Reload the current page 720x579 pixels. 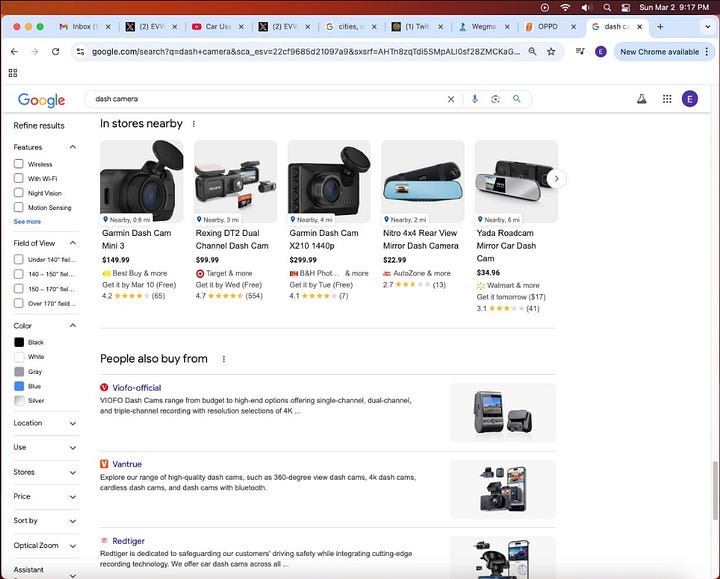[56, 51]
